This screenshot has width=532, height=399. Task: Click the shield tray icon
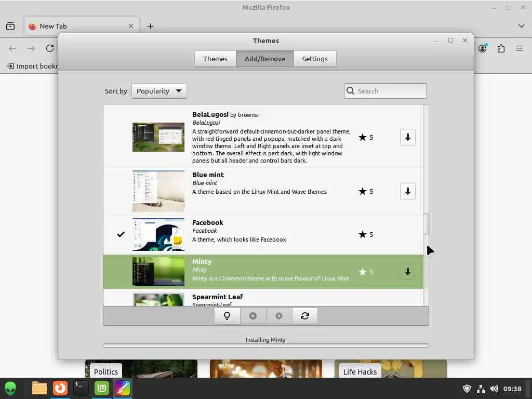(467, 389)
